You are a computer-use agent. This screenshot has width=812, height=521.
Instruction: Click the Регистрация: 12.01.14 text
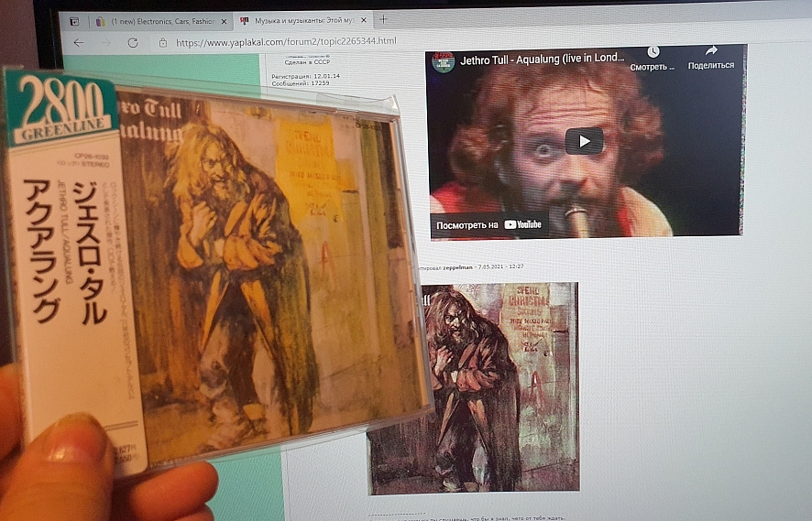[x=305, y=76]
